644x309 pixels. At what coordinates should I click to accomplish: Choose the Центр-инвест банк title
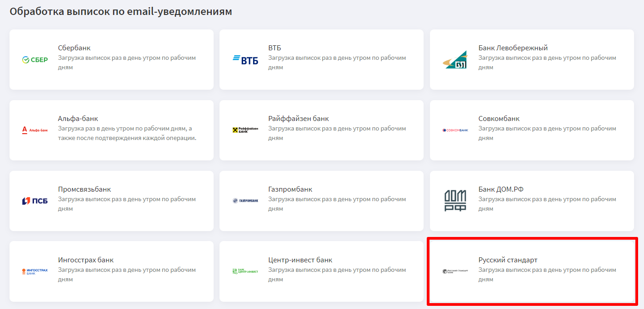click(300, 260)
